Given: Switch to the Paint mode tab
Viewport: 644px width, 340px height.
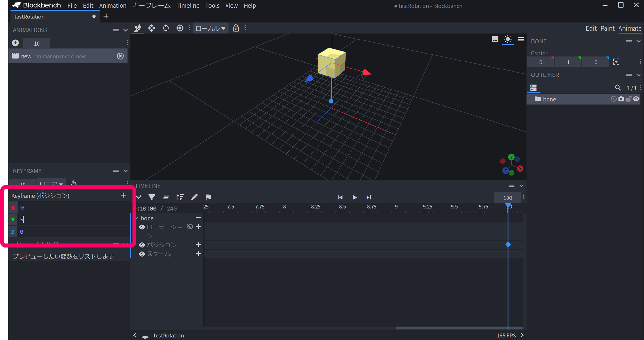Looking at the screenshot, I should click(x=607, y=28).
